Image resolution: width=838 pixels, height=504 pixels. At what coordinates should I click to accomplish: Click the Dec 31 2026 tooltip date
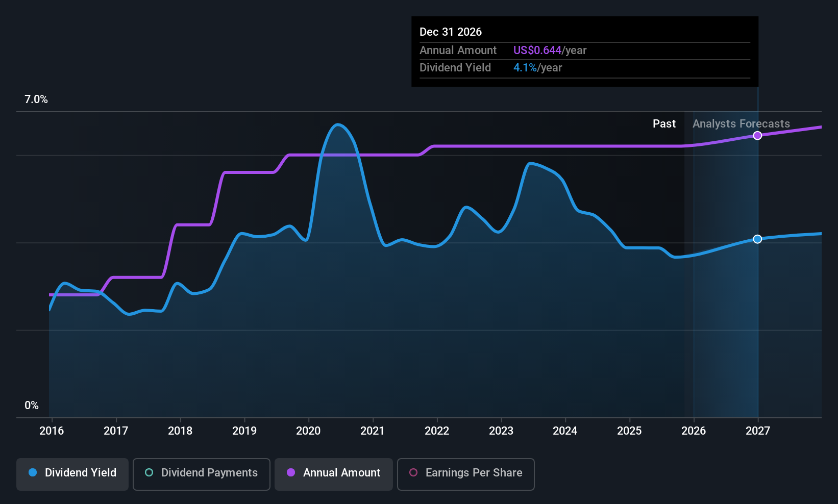[451, 32]
